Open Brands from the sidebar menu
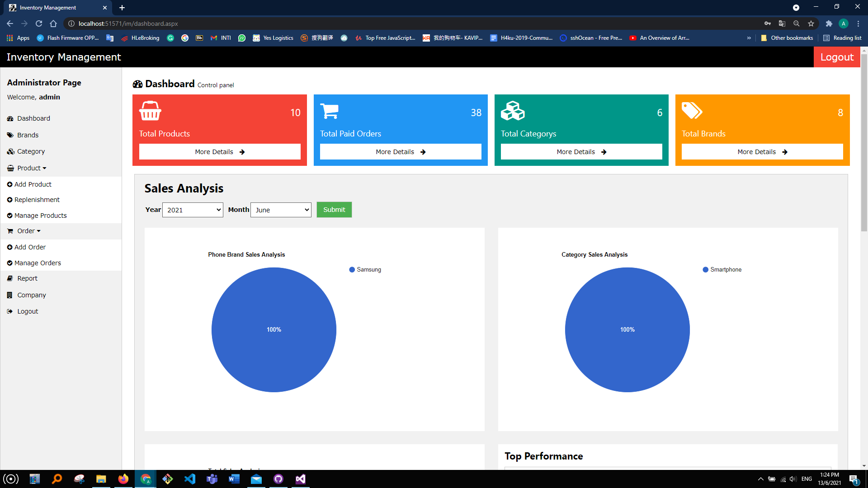Screen dimensions: 868x488 (28, 135)
